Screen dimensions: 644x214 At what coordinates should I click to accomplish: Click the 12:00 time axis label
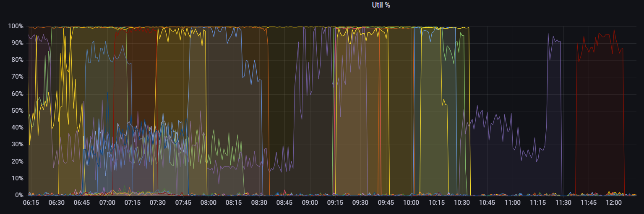click(x=614, y=203)
